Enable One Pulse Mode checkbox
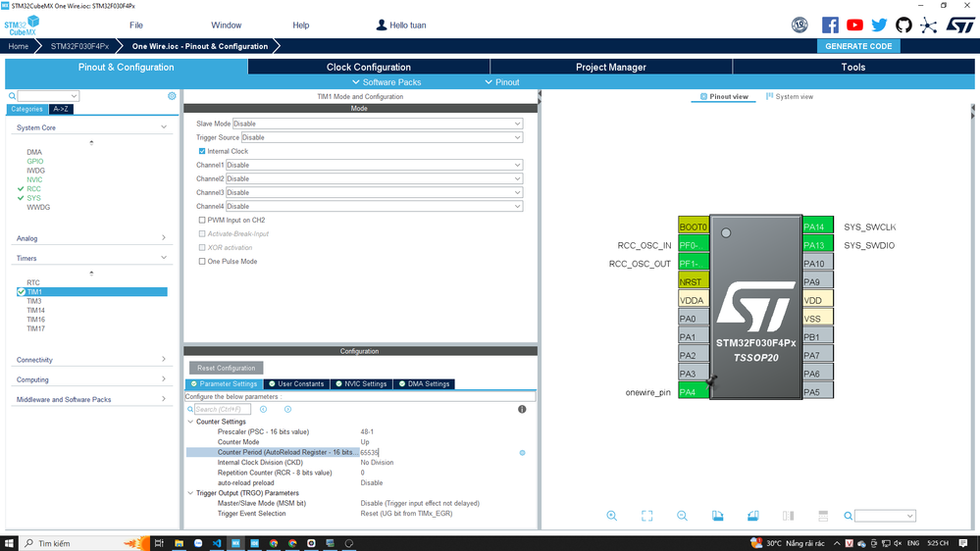 (x=202, y=261)
